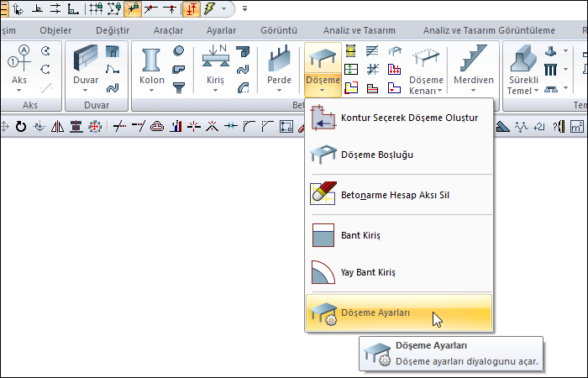Click the revision cloud icon in edit toolbar
The height and width of the screenshot is (378, 588).
[x=157, y=127]
